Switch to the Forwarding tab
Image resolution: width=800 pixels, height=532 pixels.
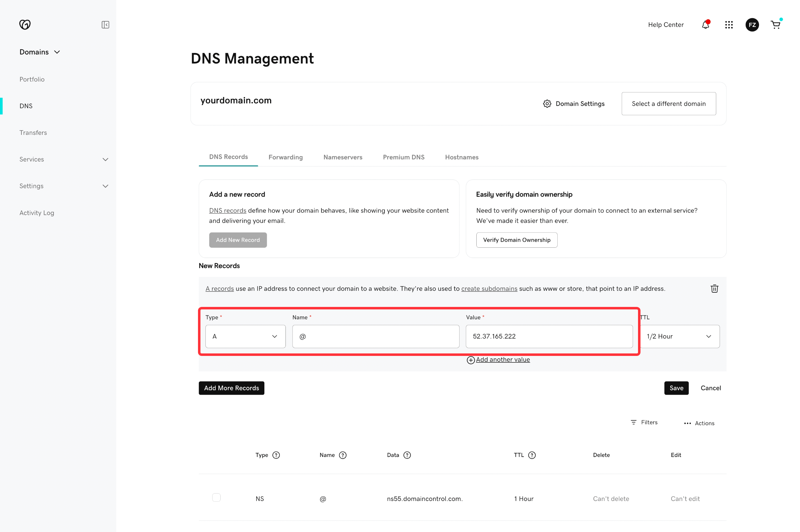(x=285, y=157)
